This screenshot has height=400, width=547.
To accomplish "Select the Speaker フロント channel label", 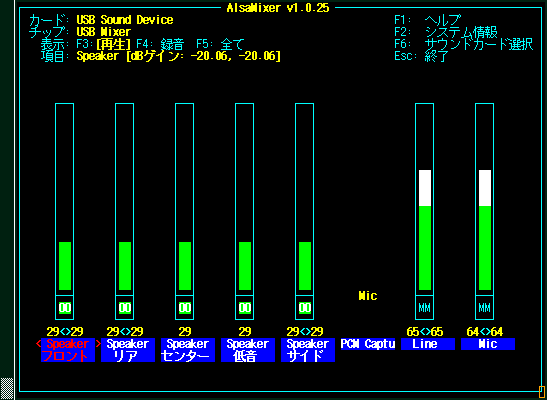I will [68, 350].
